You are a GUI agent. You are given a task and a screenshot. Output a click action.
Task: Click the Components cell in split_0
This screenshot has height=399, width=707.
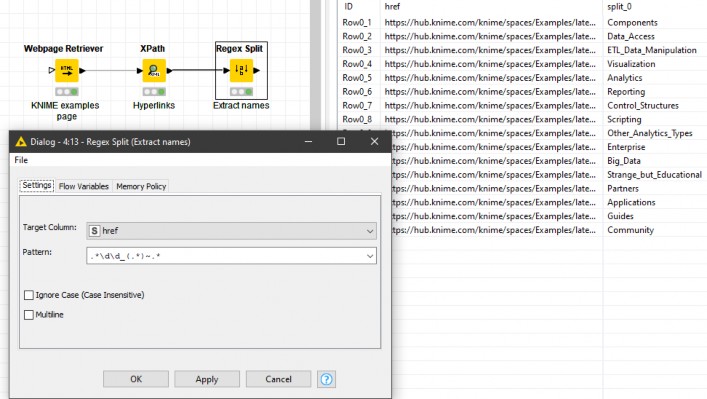(632, 23)
